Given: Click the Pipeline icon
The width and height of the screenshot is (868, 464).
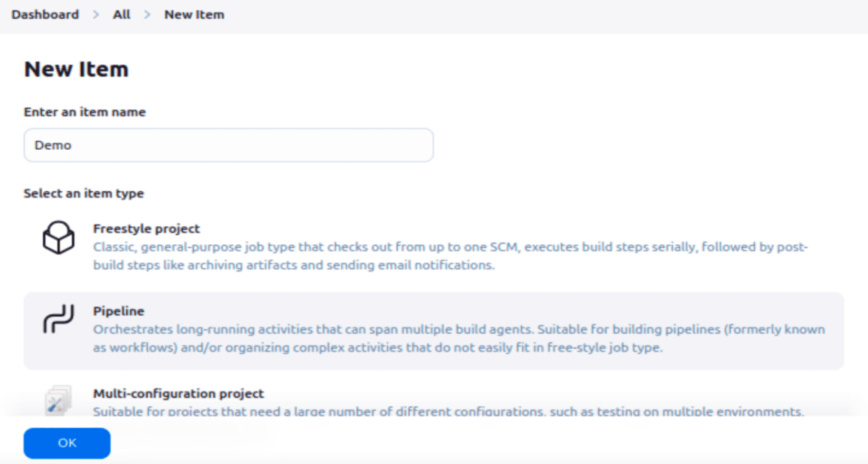Looking at the screenshot, I should [59, 319].
